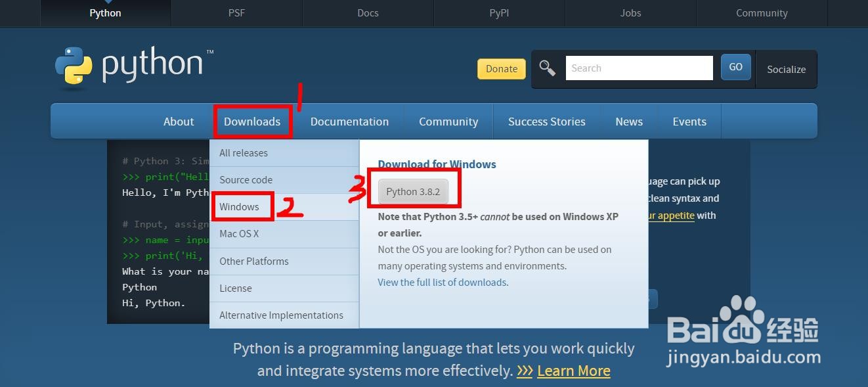Switch to the PyPI tab
This screenshot has width=868, height=387.
click(x=499, y=12)
